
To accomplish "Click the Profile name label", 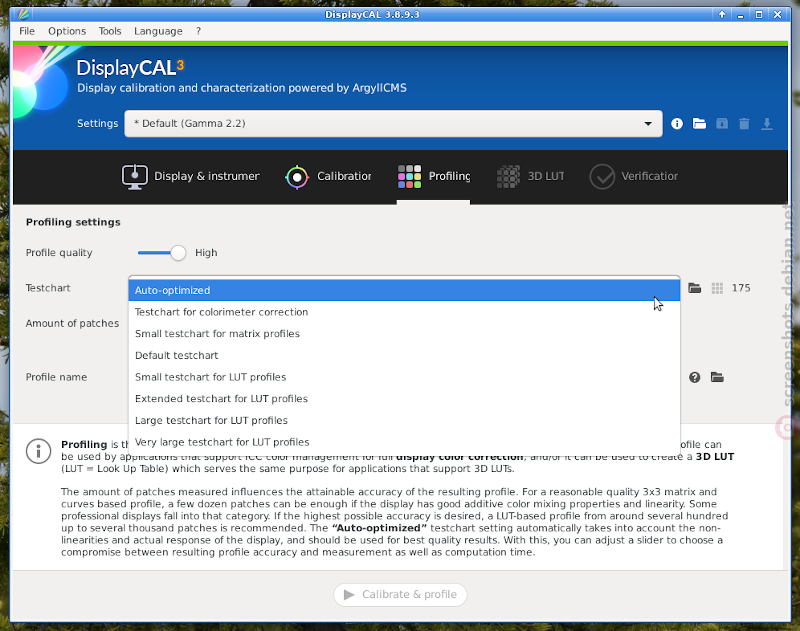I will (56, 377).
